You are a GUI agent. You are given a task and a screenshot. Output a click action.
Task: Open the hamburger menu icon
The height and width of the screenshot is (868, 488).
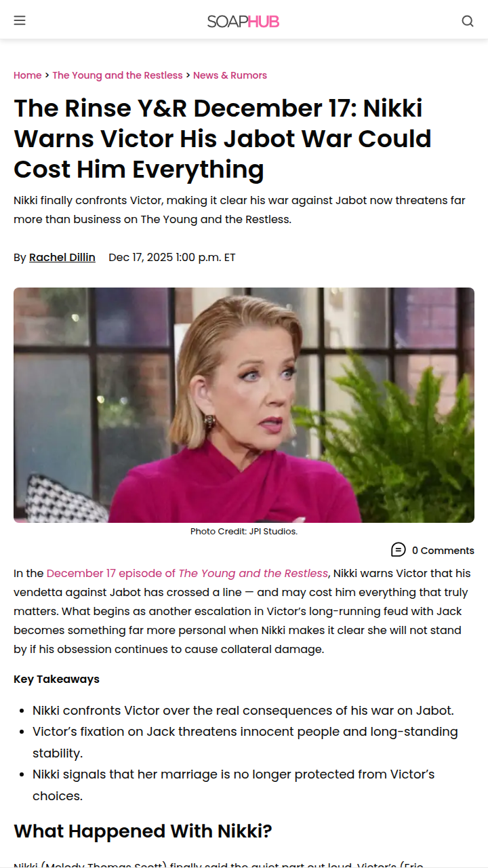click(20, 20)
